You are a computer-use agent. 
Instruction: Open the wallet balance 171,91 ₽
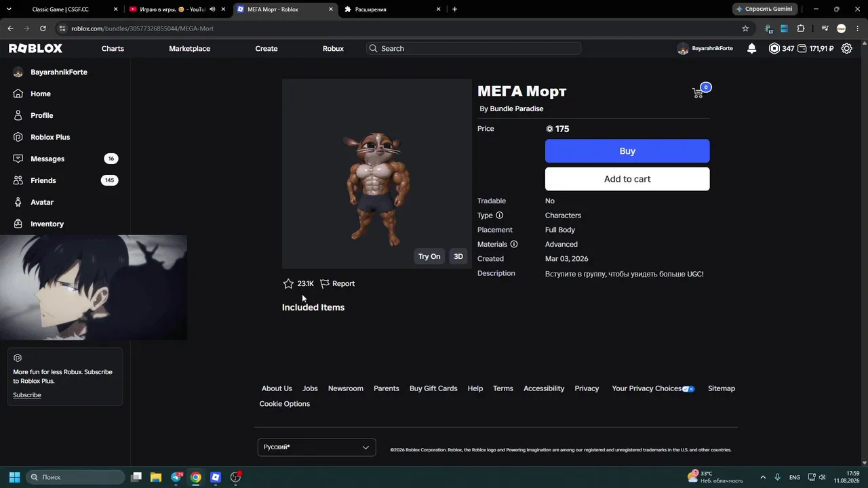[x=816, y=48]
